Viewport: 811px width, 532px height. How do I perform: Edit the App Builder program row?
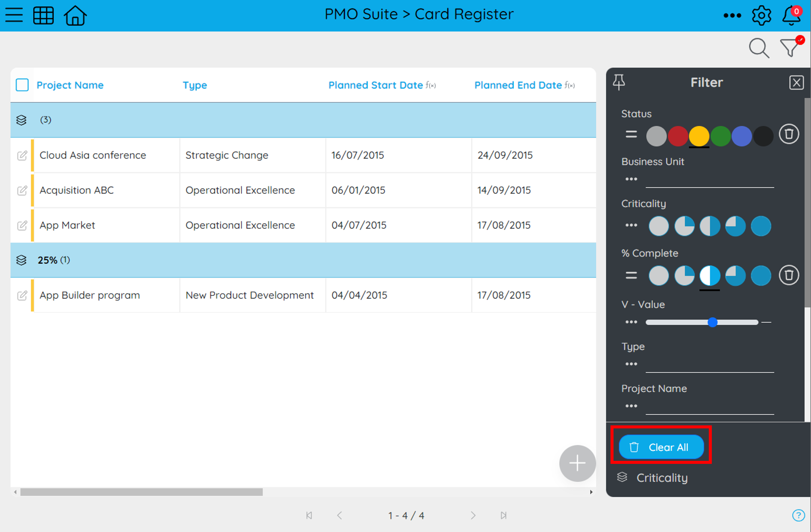(x=22, y=295)
